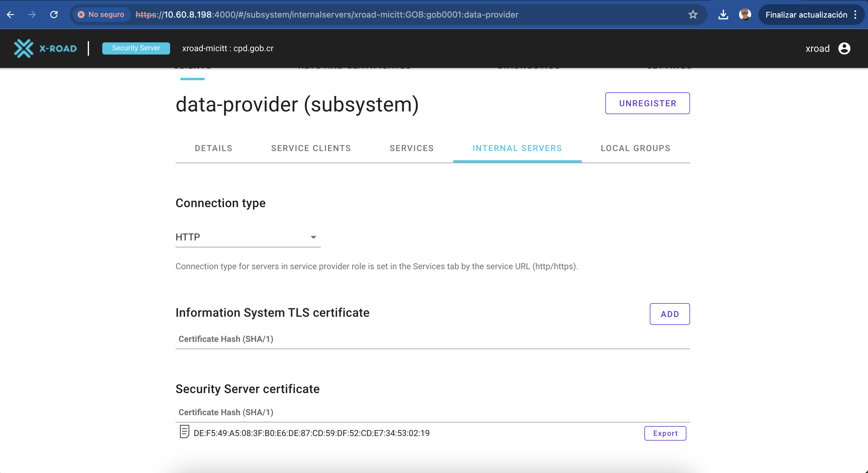Click 'Information System TLS certificate' heading

(x=272, y=313)
